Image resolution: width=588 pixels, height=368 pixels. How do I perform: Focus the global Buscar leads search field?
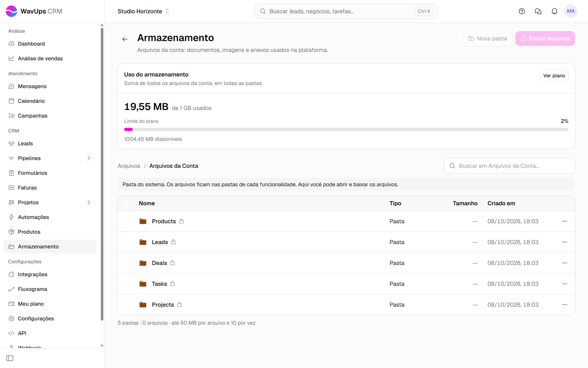pos(346,11)
